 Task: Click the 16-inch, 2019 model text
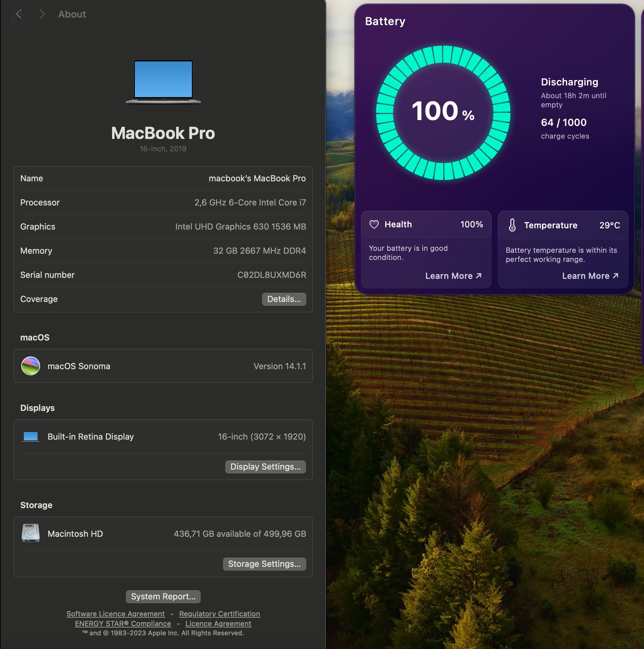[163, 149]
